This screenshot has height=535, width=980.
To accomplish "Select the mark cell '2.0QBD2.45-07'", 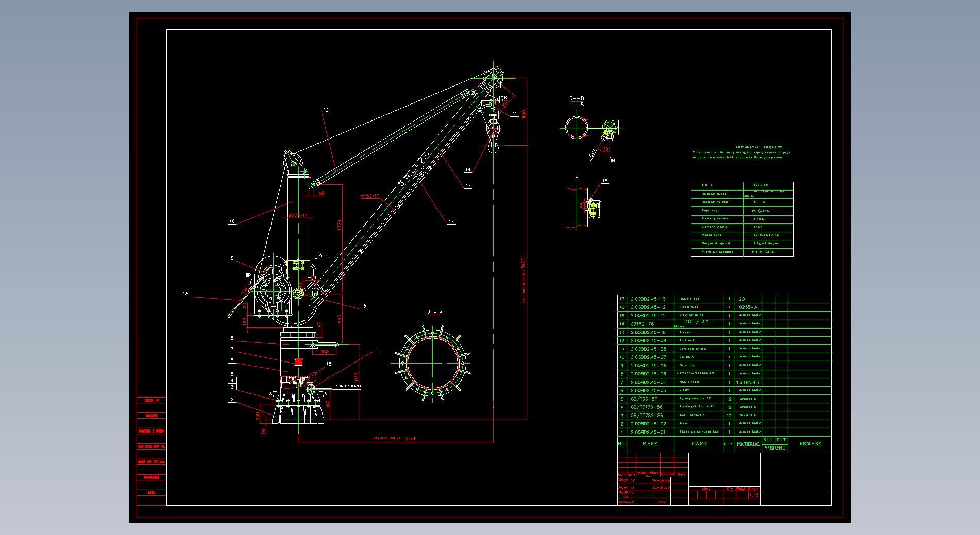I will click(648, 357).
